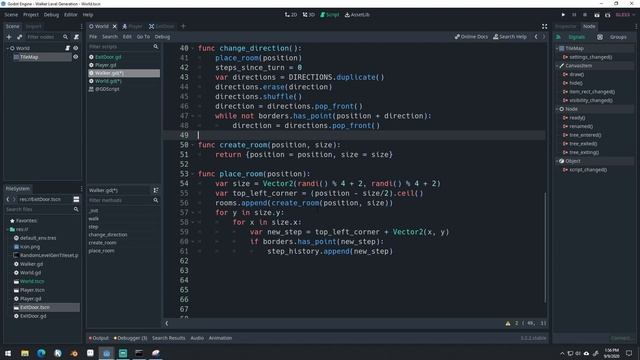Switch to 3D workspace
640x360 pixels.
click(x=309, y=15)
